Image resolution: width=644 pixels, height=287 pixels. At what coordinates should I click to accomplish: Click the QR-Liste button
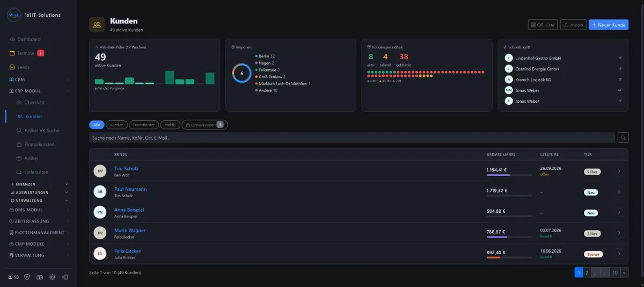[x=543, y=25]
